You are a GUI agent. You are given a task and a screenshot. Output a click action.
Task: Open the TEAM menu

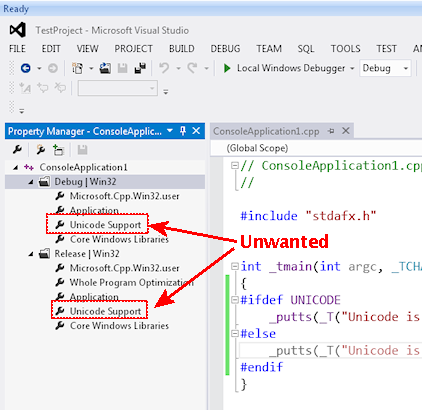(x=269, y=49)
